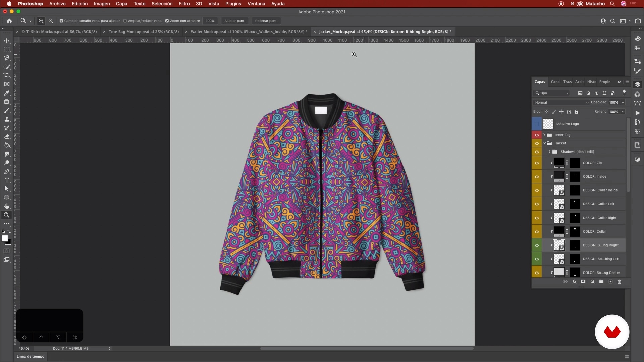Toggle Zoom con arrastre checkbox
The image size is (644, 362).
(x=167, y=21)
